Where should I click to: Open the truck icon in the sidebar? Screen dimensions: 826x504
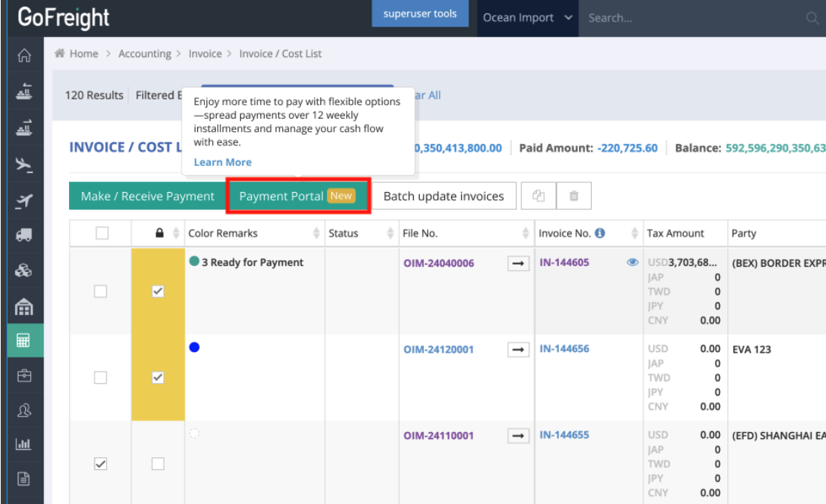point(24,235)
